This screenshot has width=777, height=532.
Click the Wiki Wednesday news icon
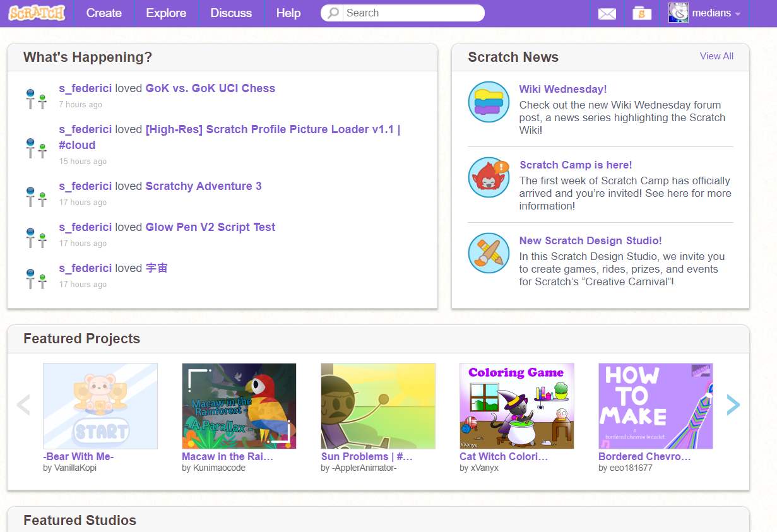pos(489,102)
